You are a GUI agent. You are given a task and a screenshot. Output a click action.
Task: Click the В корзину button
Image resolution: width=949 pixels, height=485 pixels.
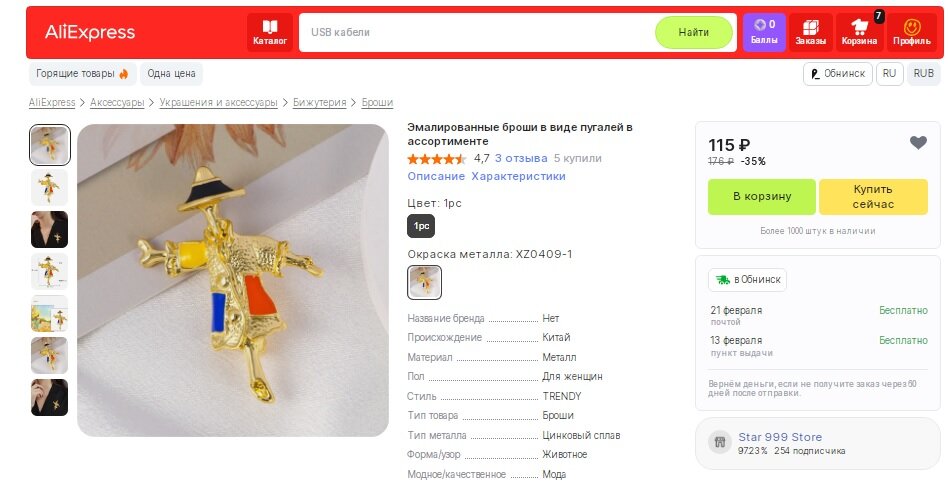tap(761, 196)
